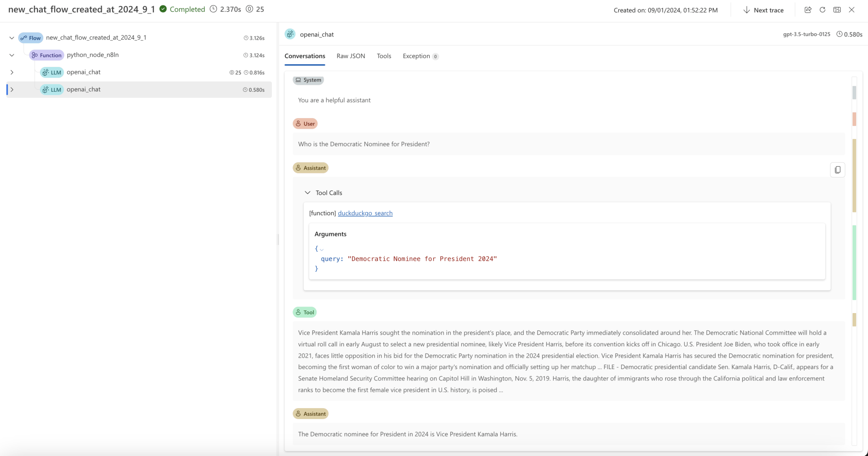
Task: Click the Flow badge icon in tree
Action: tap(24, 38)
